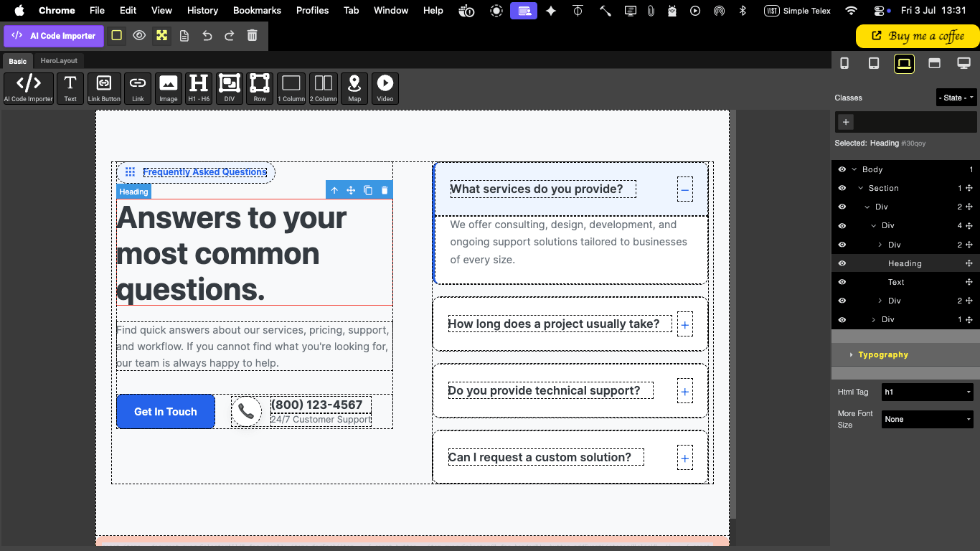Switch to the window-style device preview icon
This screenshot has height=551, width=980.
(934, 63)
